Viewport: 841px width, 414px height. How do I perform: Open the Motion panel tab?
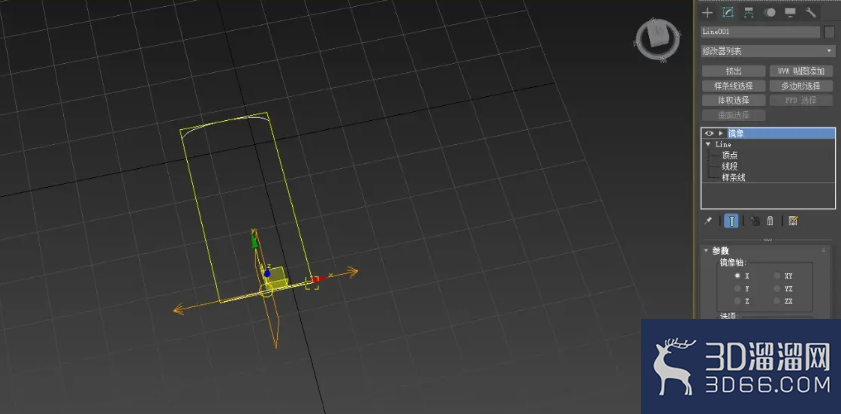pos(770,12)
